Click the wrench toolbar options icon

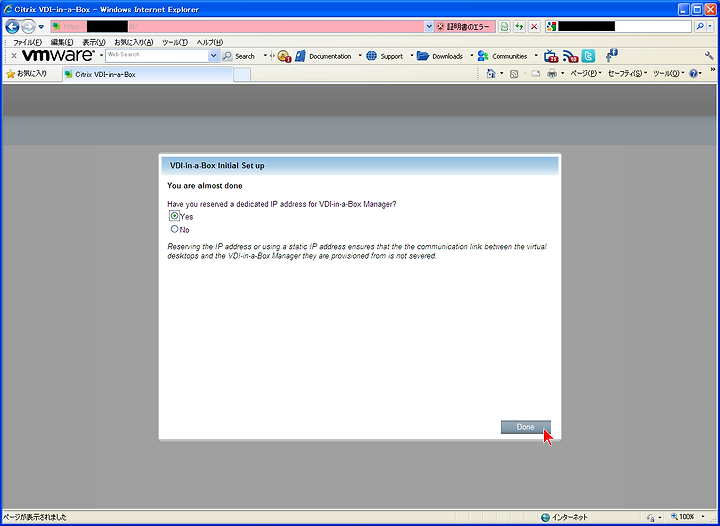pyautogui.click(x=709, y=56)
